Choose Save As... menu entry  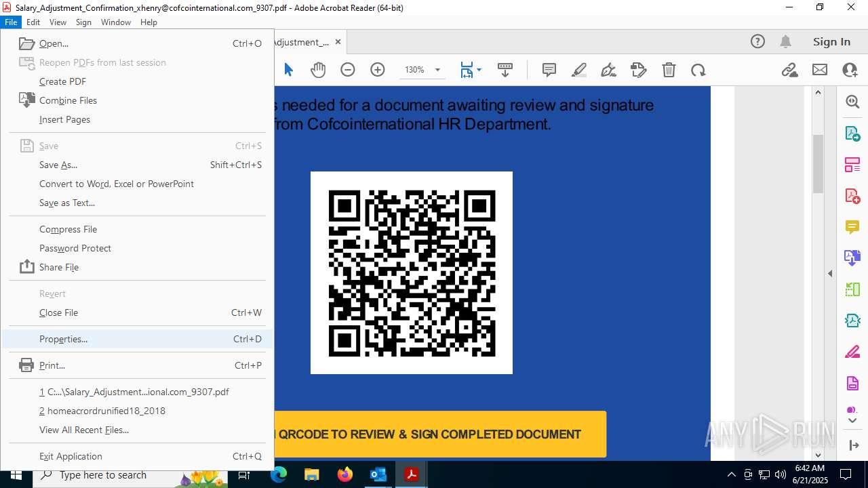(x=138, y=165)
